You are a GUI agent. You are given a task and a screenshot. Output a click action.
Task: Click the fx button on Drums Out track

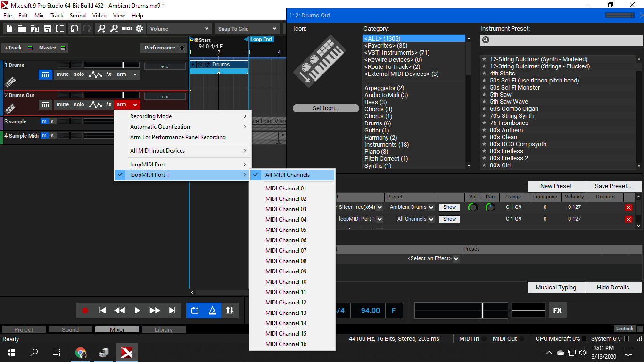click(x=109, y=105)
